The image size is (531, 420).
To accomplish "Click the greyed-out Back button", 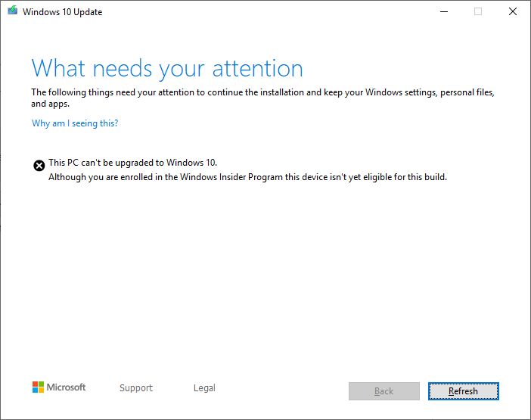I will 384,391.
